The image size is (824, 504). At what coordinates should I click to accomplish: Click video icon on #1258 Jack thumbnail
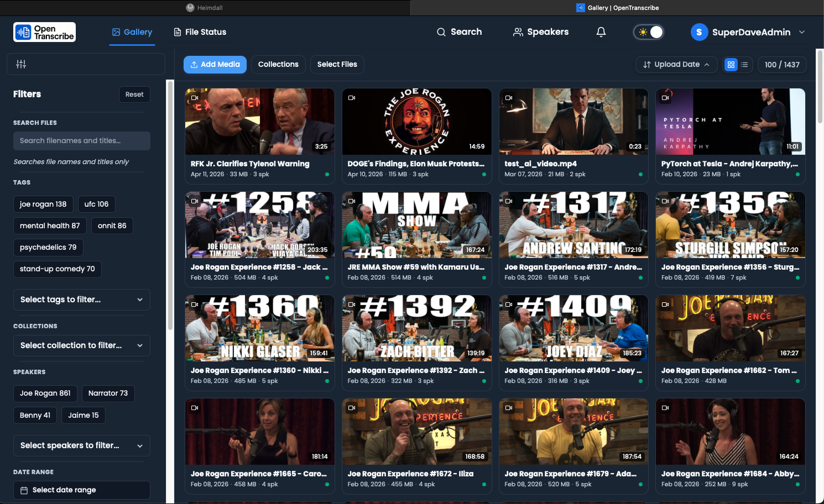coord(195,201)
